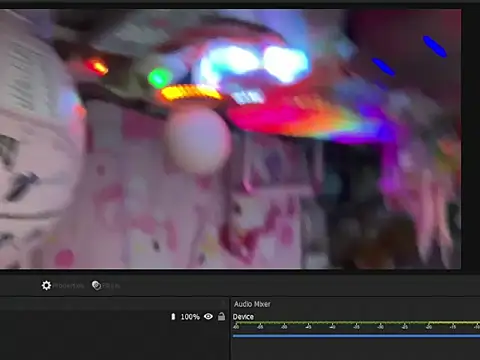480x360 pixels.
Task: Open Filters via the filter icon
Action: 96,285
